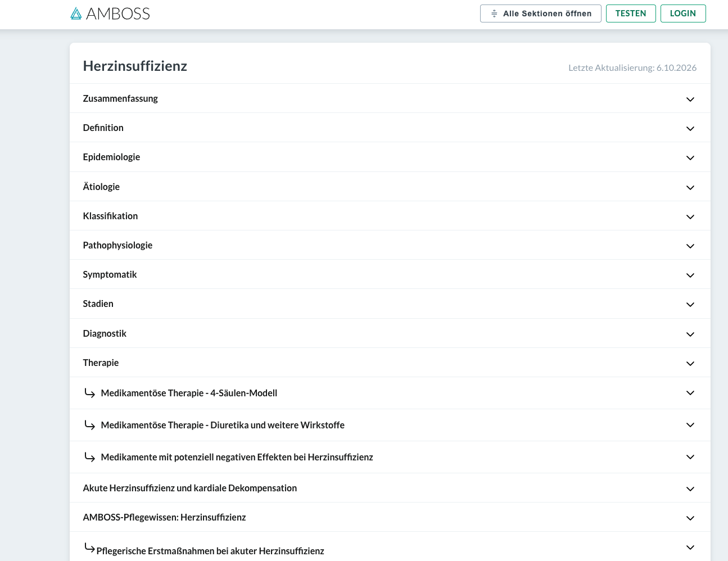Open the Definition section title
The height and width of the screenshot is (561, 728).
[x=103, y=128]
